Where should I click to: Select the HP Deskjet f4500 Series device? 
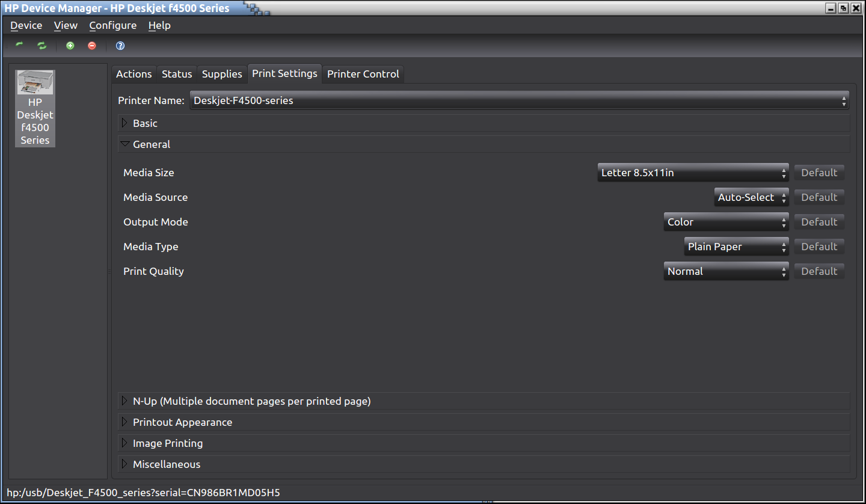[x=35, y=108]
